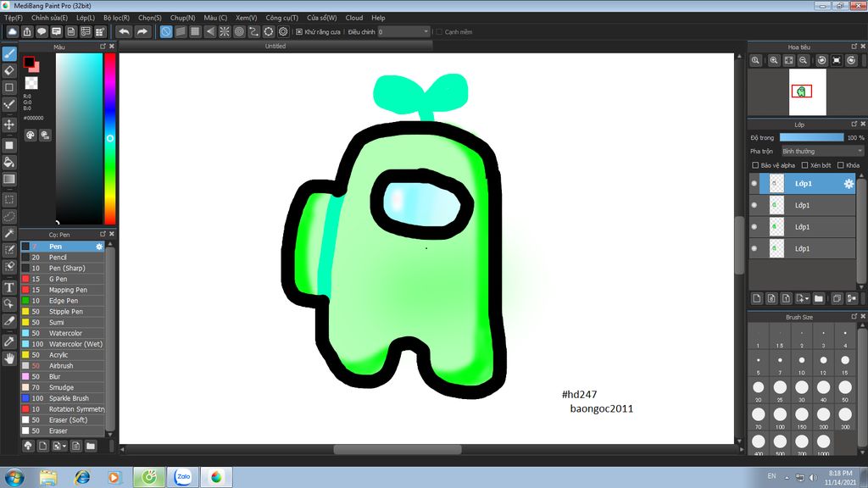Viewport: 868px width, 488px height.
Task: Click the Undo arrow in toolbar
Action: 124,31
